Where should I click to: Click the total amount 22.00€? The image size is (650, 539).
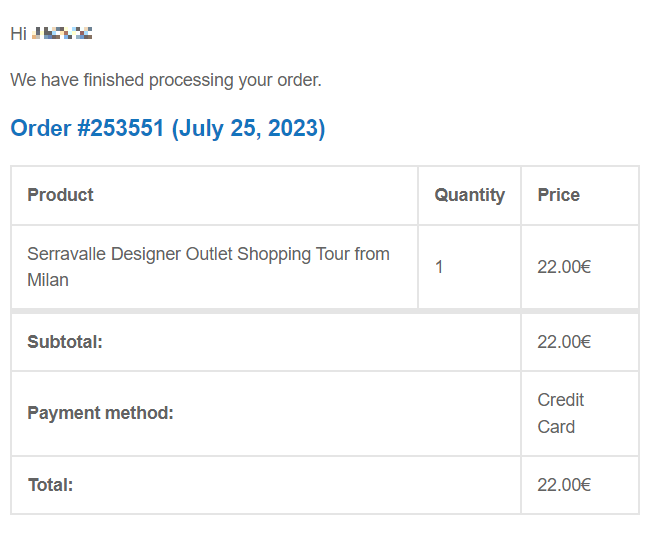(x=564, y=485)
